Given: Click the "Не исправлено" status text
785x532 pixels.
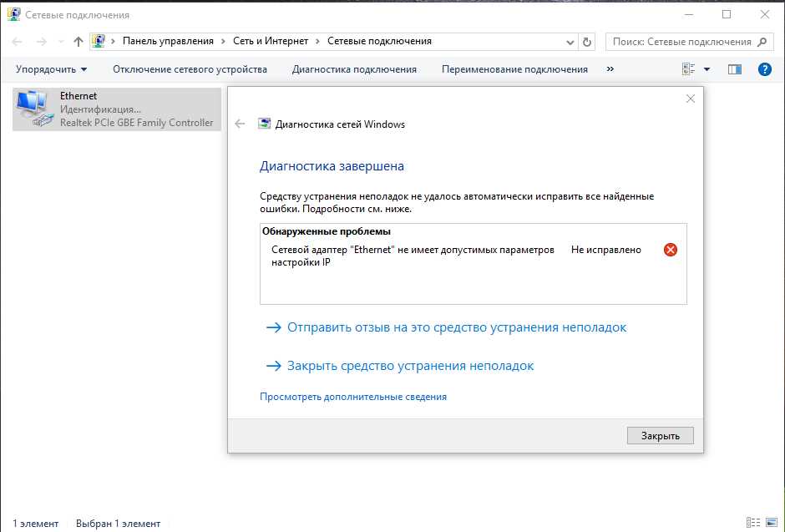Looking at the screenshot, I should [x=605, y=249].
